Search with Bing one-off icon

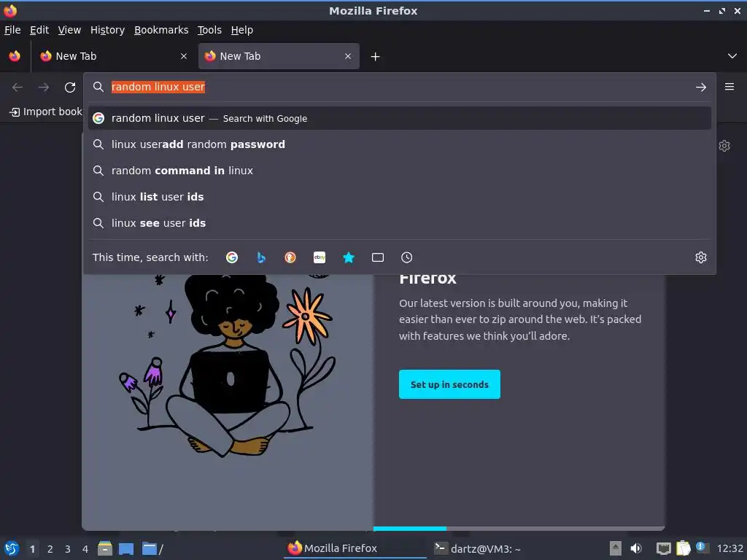pyautogui.click(x=261, y=257)
